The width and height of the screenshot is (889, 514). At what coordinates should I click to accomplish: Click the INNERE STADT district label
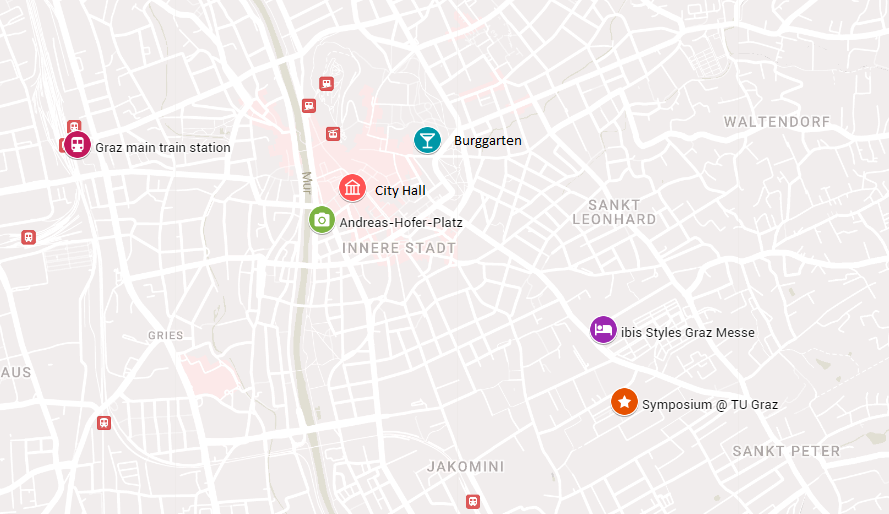(x=399, y=248)
